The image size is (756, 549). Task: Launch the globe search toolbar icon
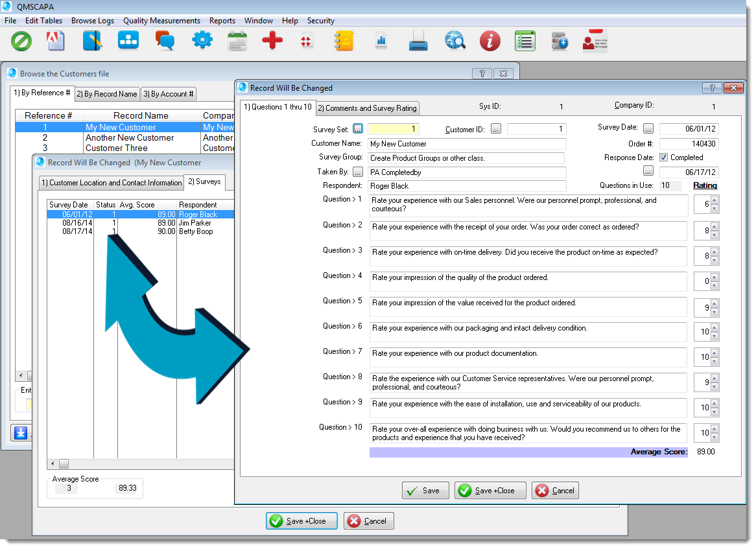[x=455, y=41]
